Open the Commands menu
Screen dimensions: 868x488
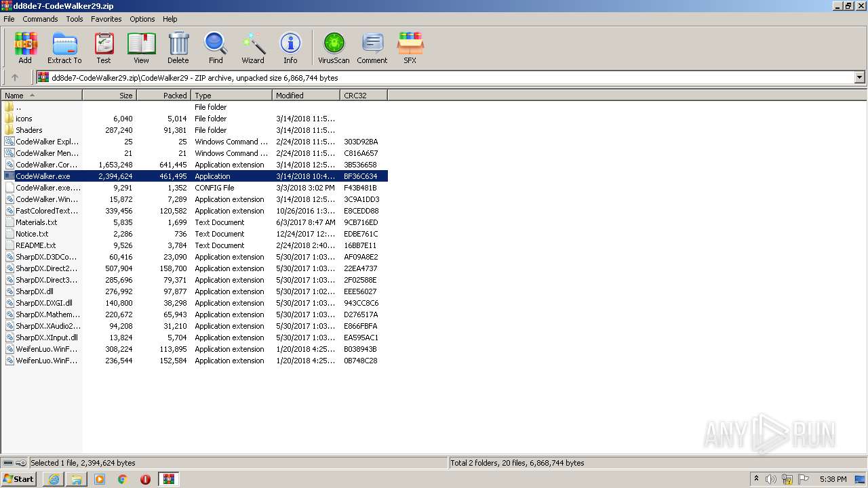pyautogui.click(x=40, y=19)
